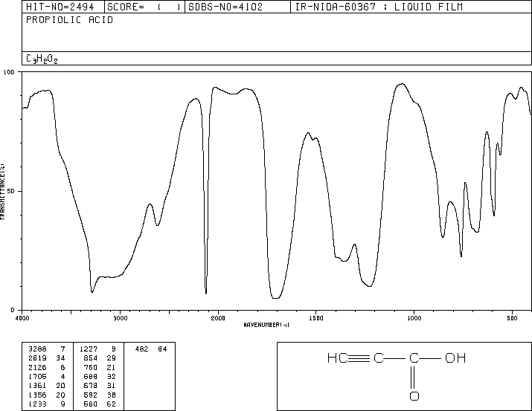Image resolution: width=532 pixels, height=411 pixels.
Task: Select peak table entry 1233
Action: click(47, 404)
